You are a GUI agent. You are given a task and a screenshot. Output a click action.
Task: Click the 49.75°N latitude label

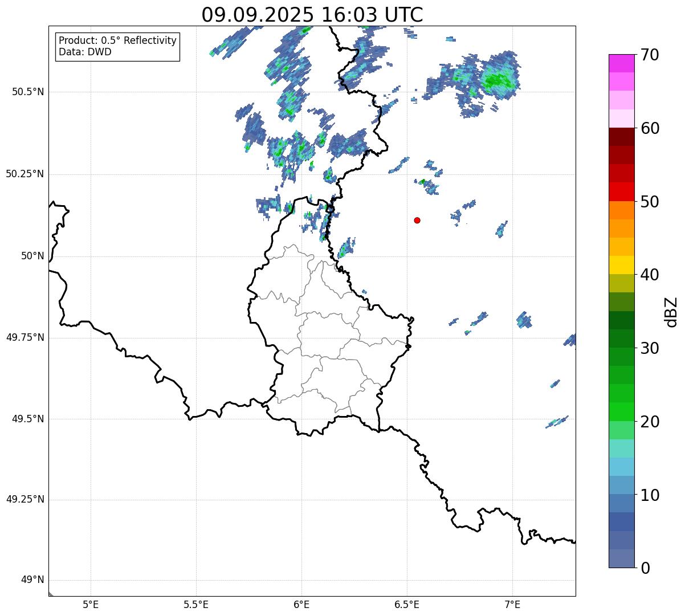point(25,337)
